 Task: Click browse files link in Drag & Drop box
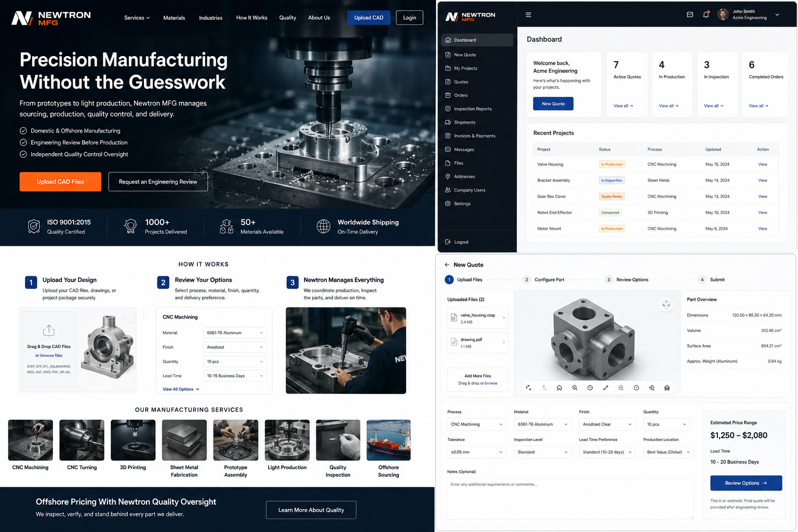(x=51, y=355)
